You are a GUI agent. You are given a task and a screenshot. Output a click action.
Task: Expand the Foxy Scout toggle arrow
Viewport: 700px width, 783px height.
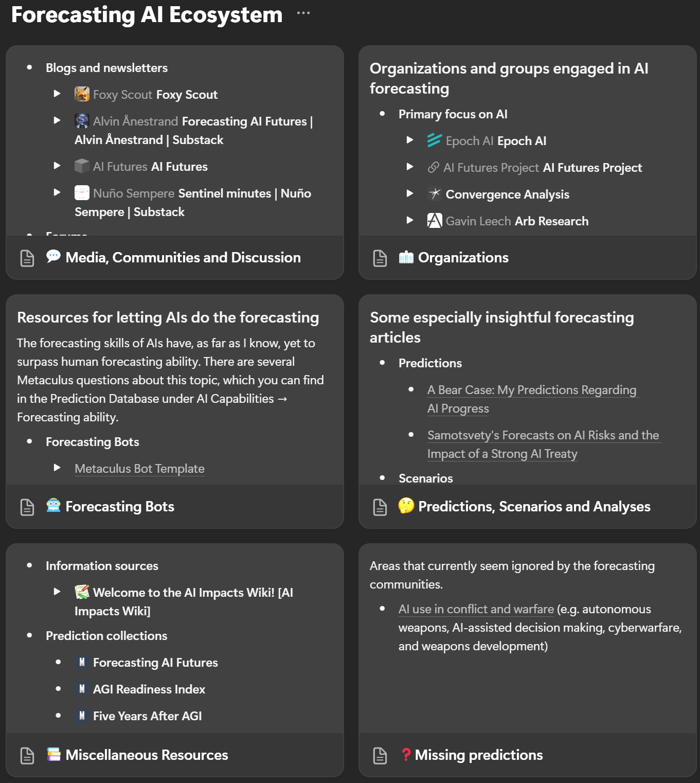coord(57,94)
